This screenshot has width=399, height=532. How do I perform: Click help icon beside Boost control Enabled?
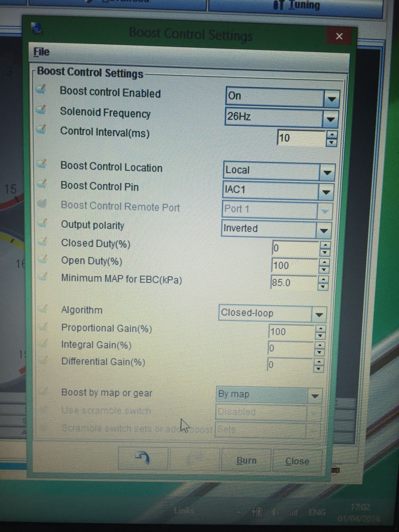[x=41, y=89]
